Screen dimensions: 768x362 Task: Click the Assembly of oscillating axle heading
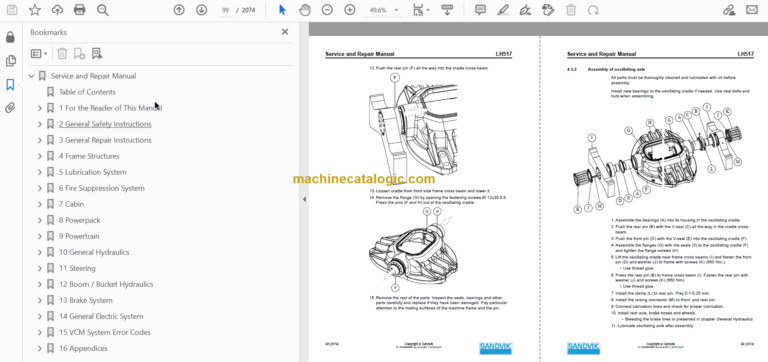tap(616, 70)
